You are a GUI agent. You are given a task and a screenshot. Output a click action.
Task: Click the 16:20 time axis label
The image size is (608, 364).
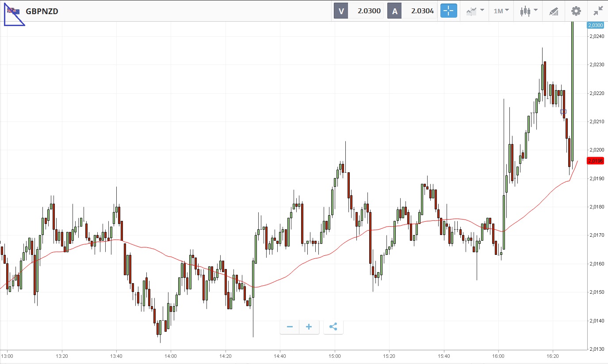click(553, 356)
